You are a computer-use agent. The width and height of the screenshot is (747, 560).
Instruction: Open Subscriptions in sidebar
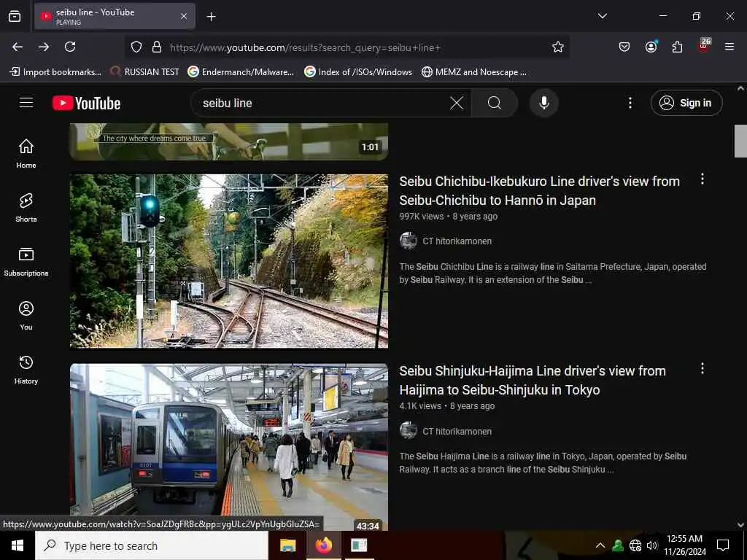(26, 262)
